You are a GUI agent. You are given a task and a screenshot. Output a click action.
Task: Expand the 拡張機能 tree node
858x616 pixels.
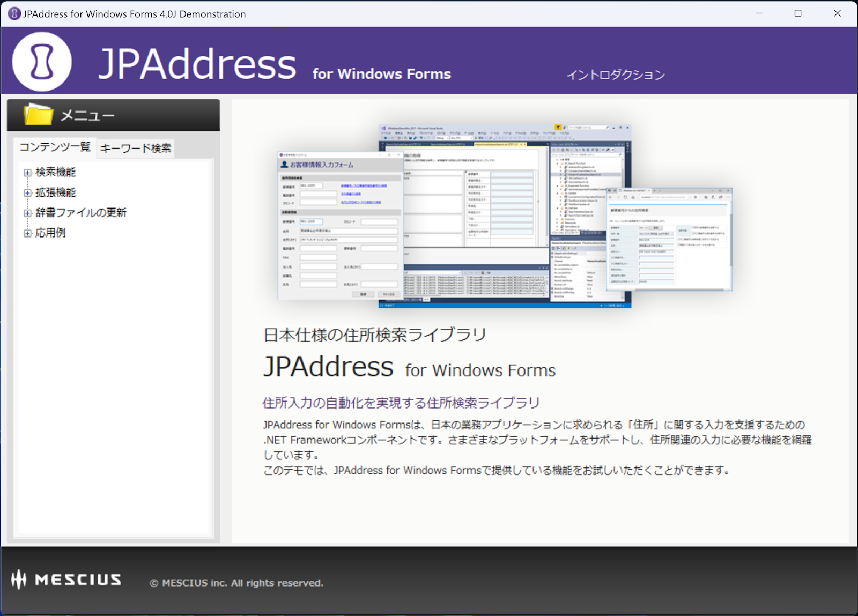(x=27, y=193)
